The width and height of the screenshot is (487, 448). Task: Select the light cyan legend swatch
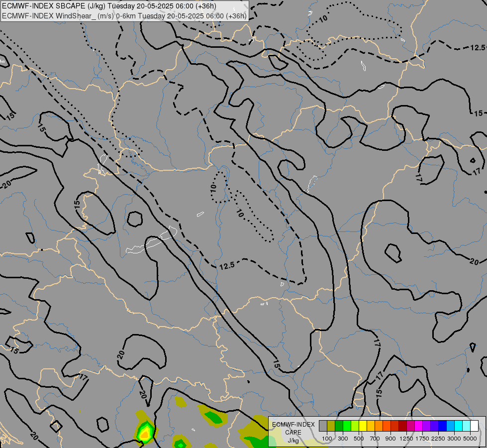[467, 426]
